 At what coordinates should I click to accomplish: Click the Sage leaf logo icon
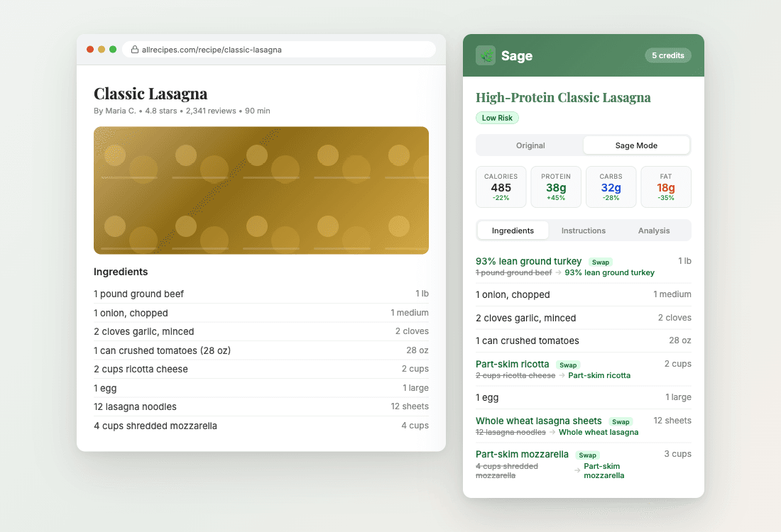pos(485,55)
